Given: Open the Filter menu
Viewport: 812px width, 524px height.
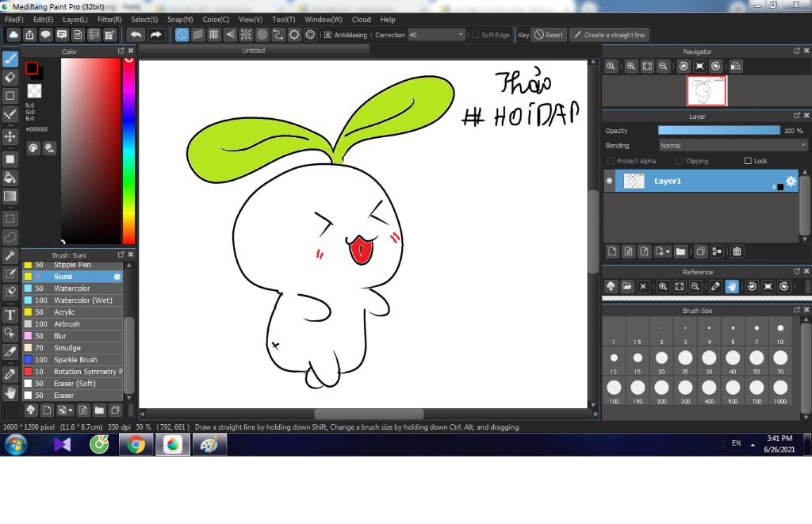Looking at the screenshot, I should [109, 19].
